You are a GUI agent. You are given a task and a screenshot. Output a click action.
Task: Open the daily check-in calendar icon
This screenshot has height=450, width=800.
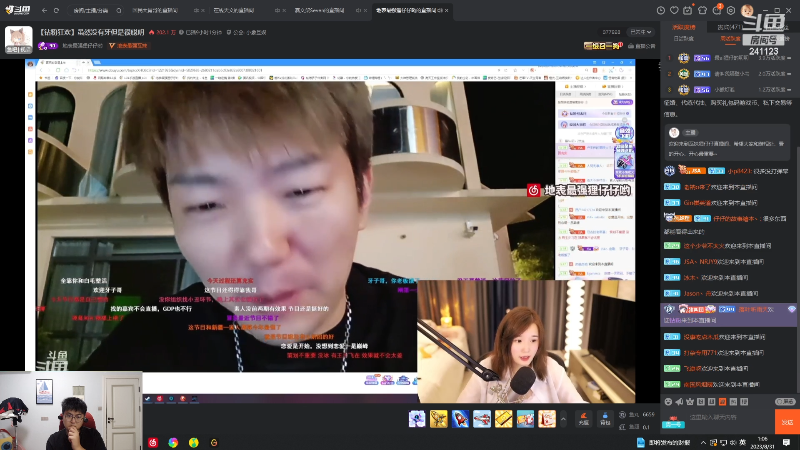coord(688,10)
